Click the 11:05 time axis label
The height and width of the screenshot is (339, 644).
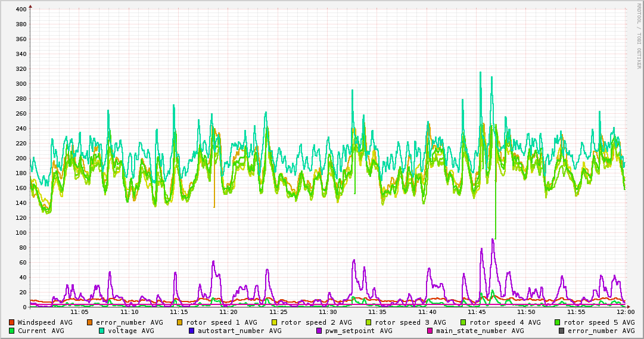[79, 312]
